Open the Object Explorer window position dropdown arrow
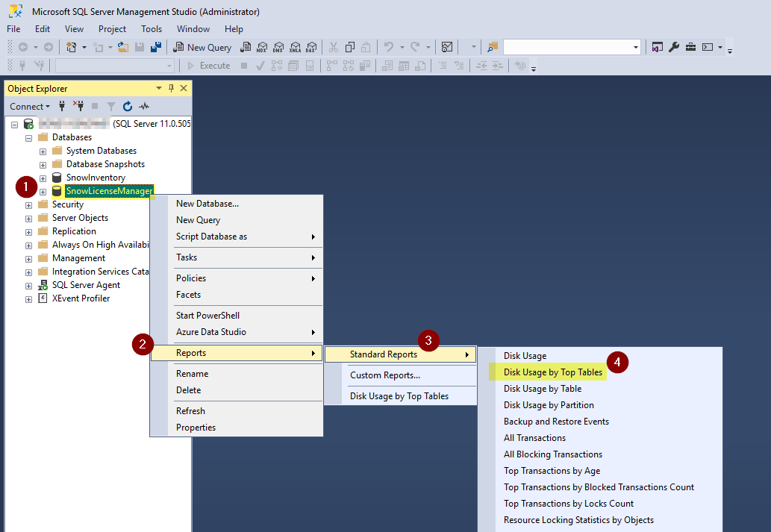 pyautogui.click(x=159, y=88)
